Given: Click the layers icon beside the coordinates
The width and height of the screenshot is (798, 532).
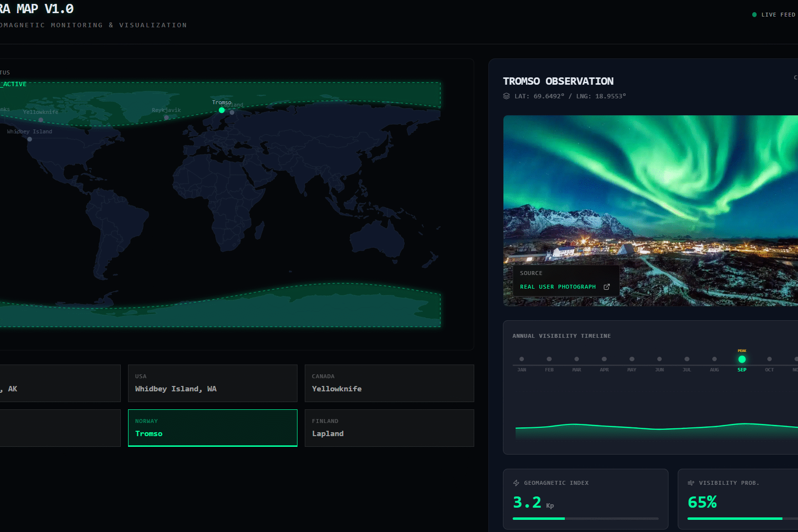Looking at the screenshot, I should point(506,96).
